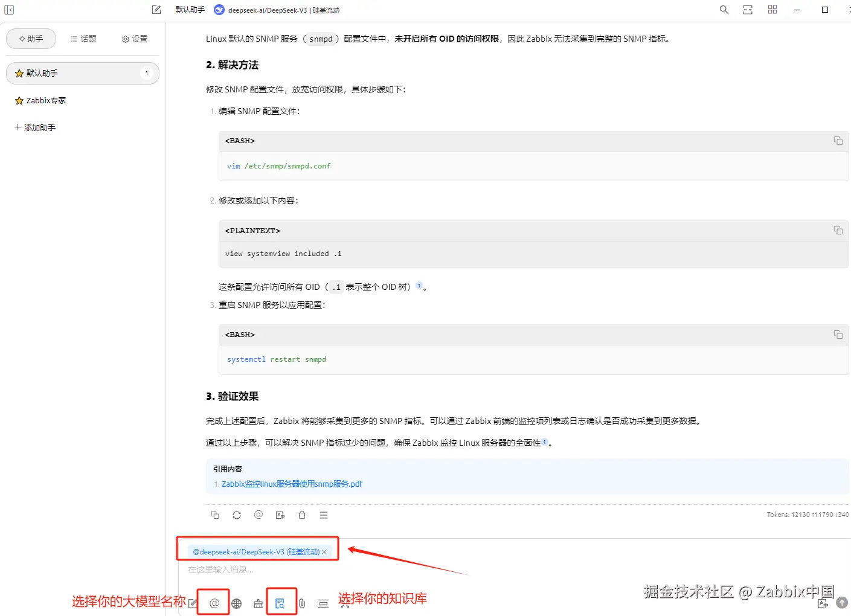Screen dimensions: 851x616
Task: Minimize the application window
Action: 798,10
